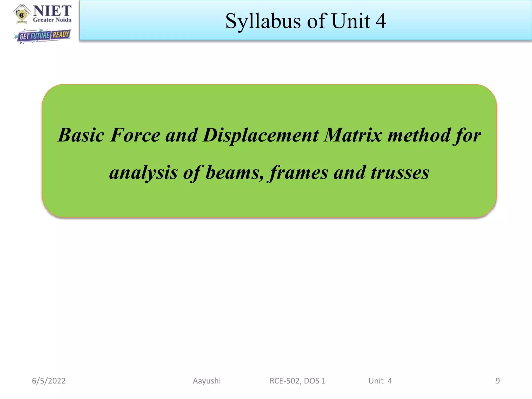This screenshot has height=399, width=532.
Task: Select the 'Syllabus of Unit 4' title
Action: (x=306, y=21)
